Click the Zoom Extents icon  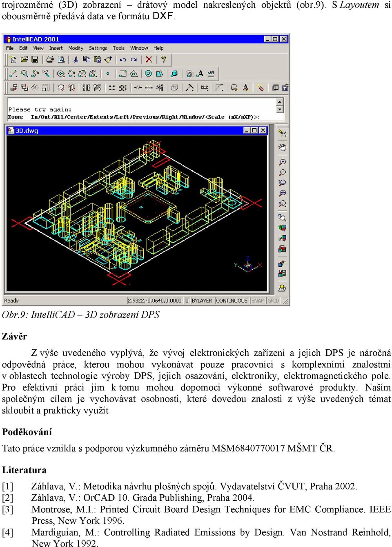tap(282, 193)
